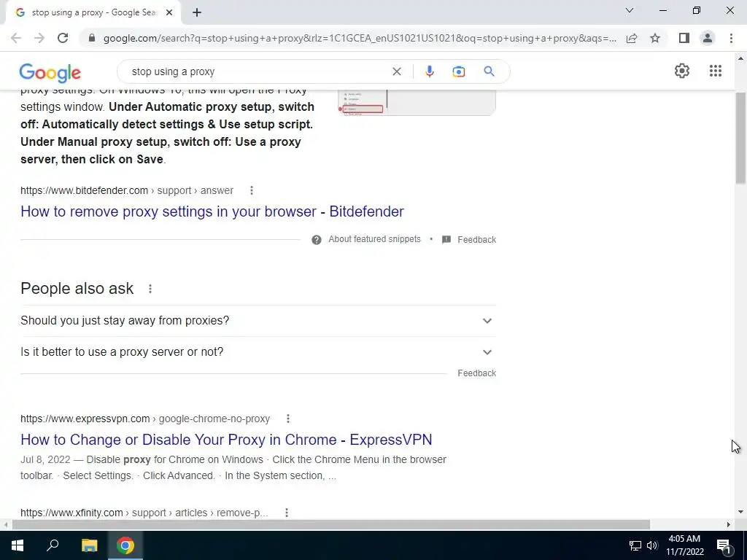Open the Google apps grid
This screenshot has width=747, height=560.
coord(715,71)
